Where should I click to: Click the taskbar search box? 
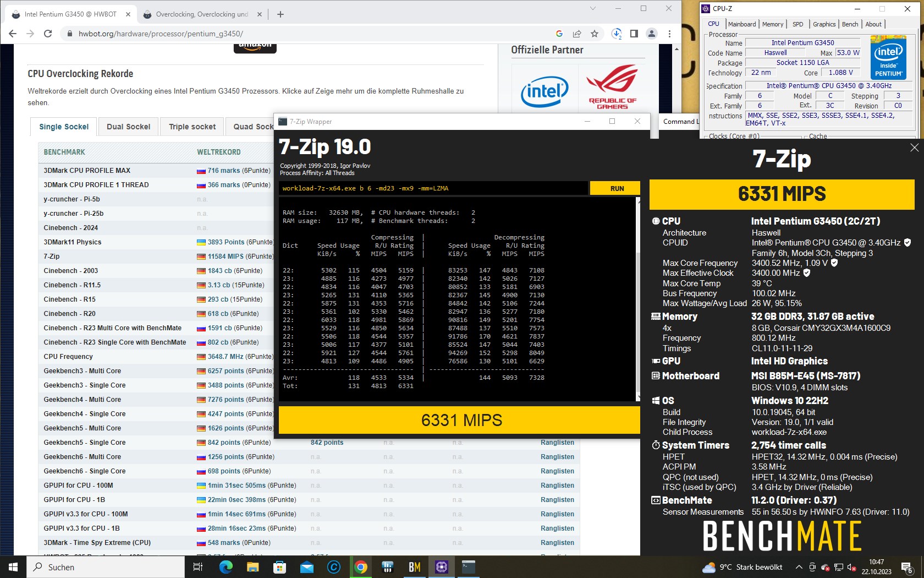click(106, 567)
